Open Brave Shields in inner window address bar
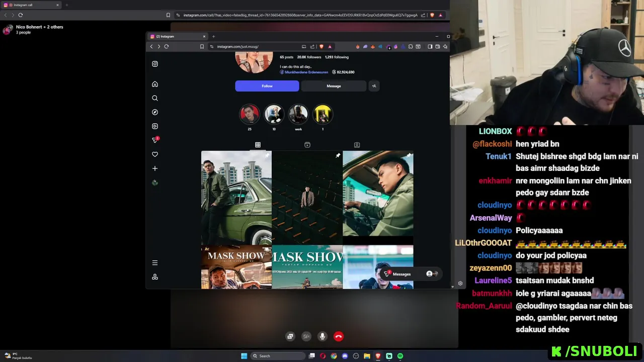 [321, 46]
